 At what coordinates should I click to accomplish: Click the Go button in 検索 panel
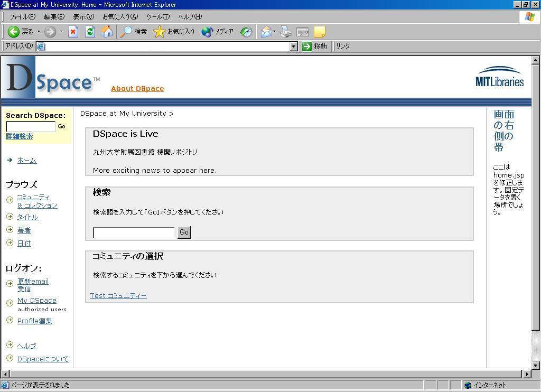[x=184, y=232]
